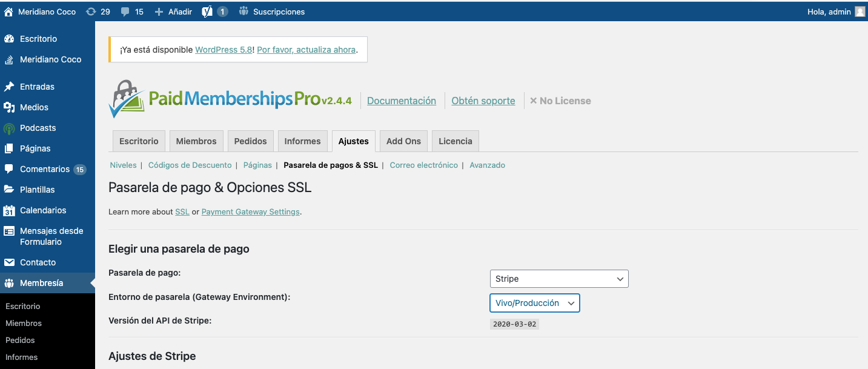
Task: Open the Avanzado sub-link
Action: click(487, 165)
